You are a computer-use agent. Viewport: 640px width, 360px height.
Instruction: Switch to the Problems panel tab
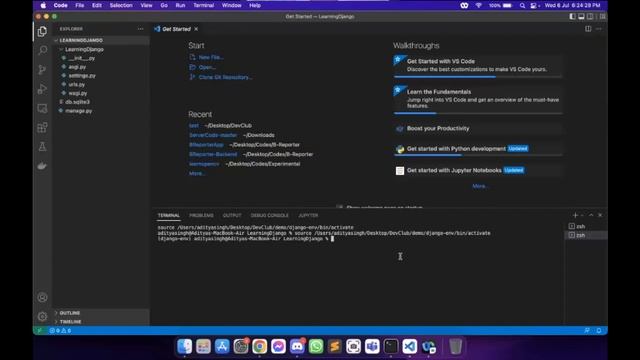[x=201, y=215]
